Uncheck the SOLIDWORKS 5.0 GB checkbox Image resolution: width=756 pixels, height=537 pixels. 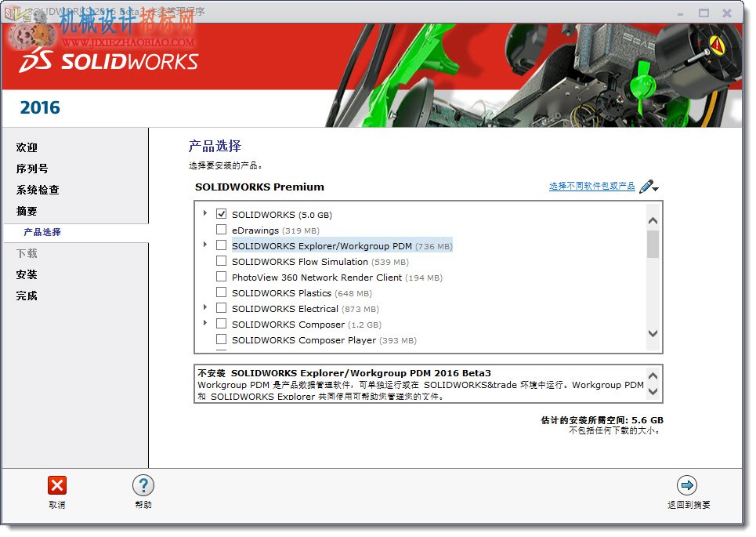pos(221,213)
